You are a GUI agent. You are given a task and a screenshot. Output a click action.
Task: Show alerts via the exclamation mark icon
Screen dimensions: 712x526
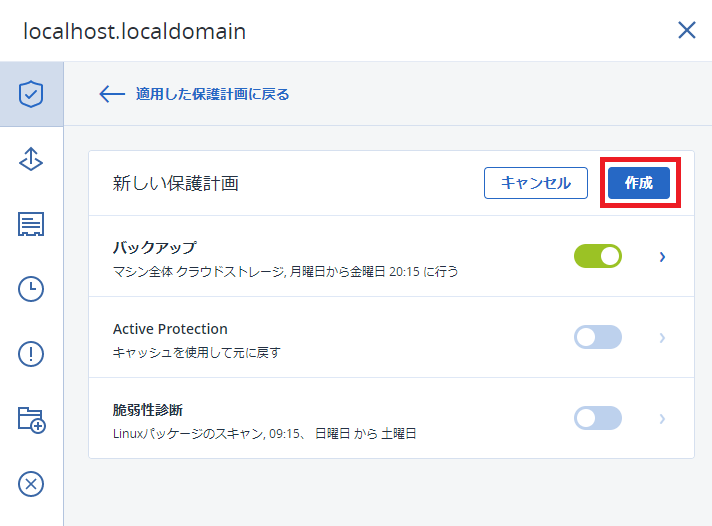31,354
